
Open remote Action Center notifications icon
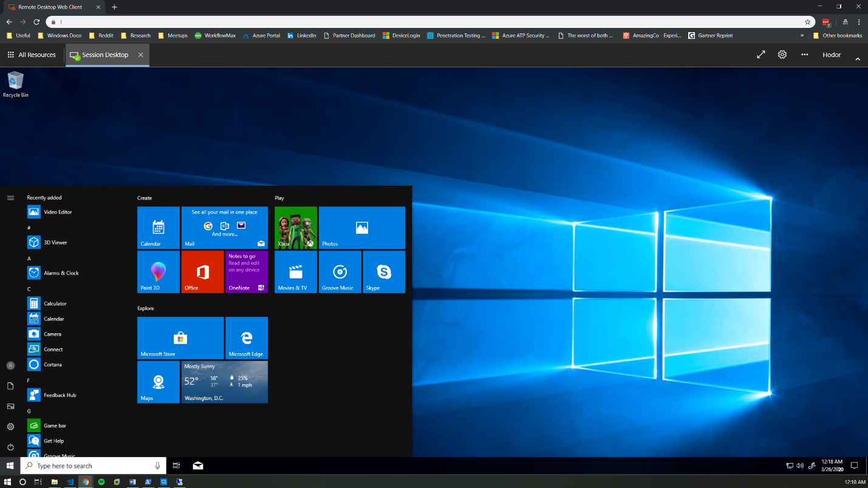tap(854, 466)
